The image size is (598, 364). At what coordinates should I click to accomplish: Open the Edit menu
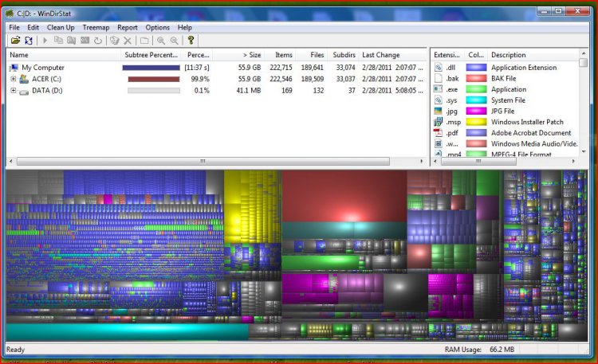(x=33, y=27)
